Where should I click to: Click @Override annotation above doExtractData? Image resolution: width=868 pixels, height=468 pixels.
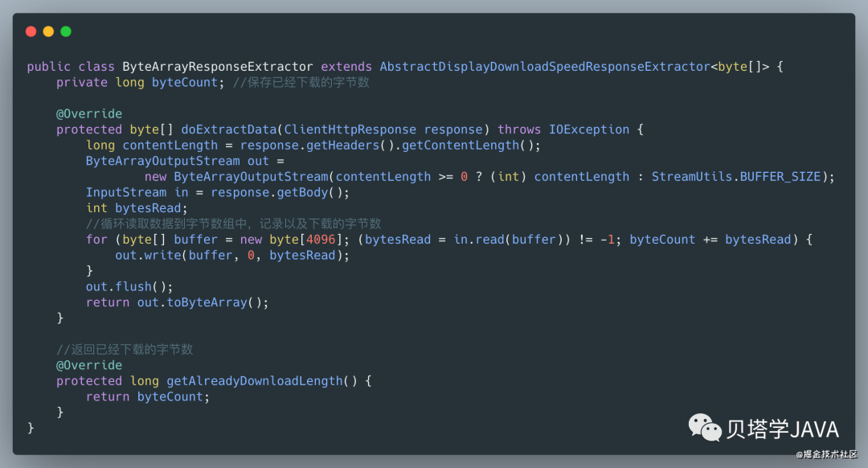89,113
